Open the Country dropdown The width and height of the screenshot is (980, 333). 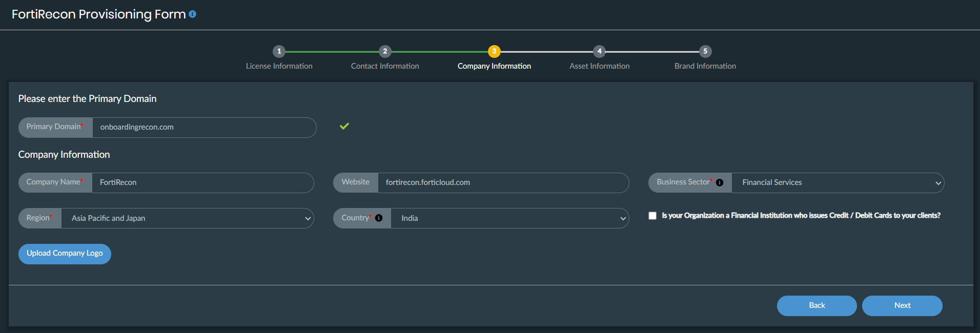click(x=509, y=218)
